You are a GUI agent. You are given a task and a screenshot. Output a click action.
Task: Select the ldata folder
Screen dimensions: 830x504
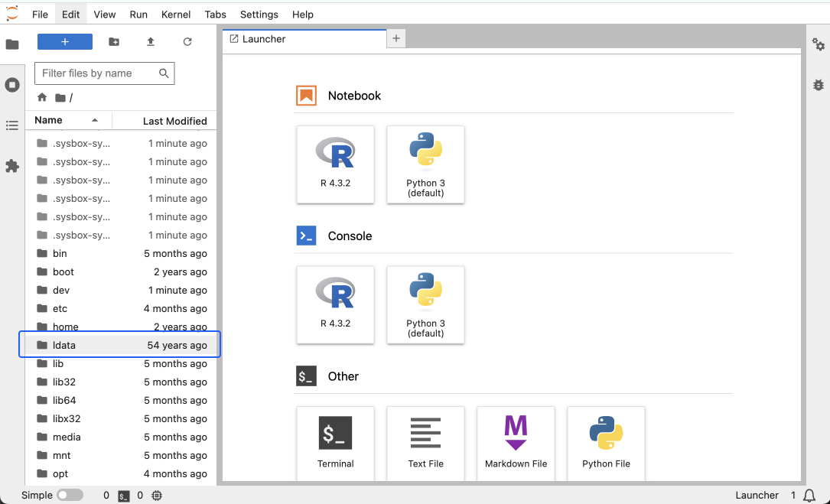pyautogui.click(x=121, y=345)
